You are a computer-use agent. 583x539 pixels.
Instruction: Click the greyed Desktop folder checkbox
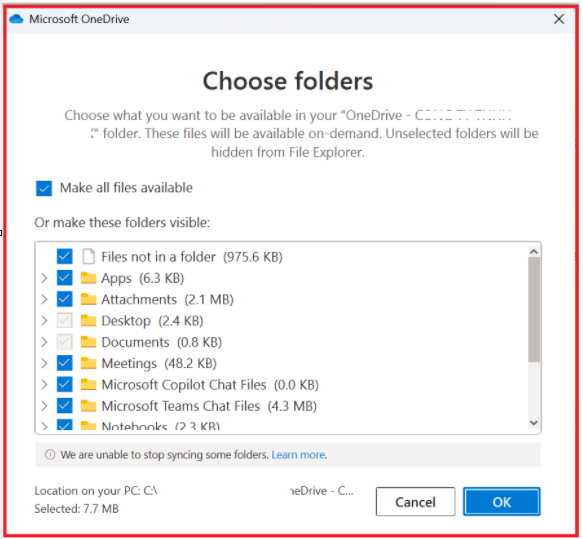pos(65,320)
